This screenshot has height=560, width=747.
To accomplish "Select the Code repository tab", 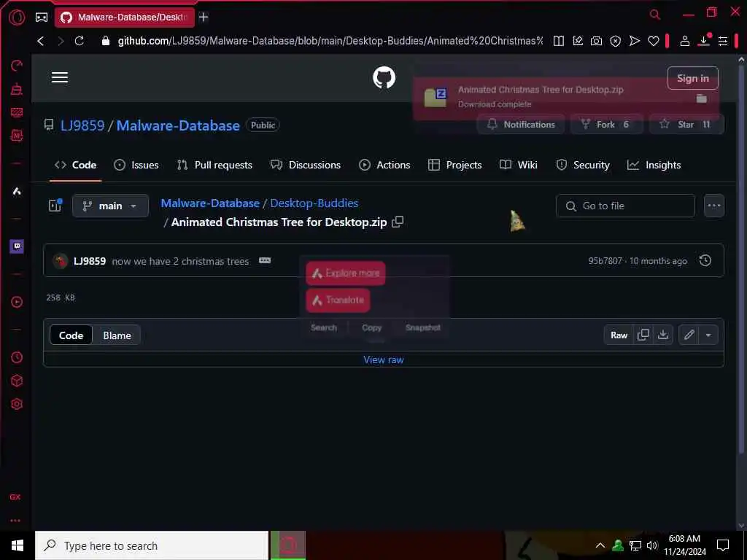I will click(x=75, y=165).
